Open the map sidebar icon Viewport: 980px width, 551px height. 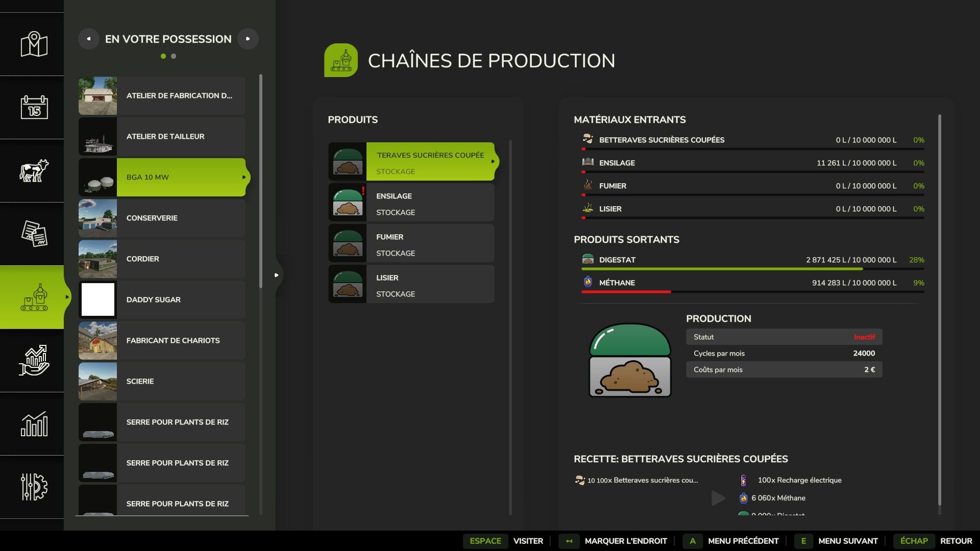tap(34, 44)
